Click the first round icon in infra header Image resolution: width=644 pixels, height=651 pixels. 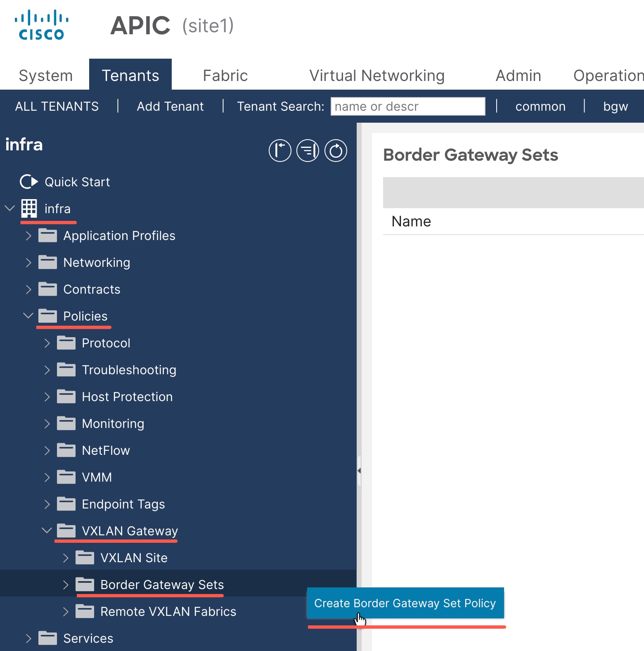tap(280, 150)
